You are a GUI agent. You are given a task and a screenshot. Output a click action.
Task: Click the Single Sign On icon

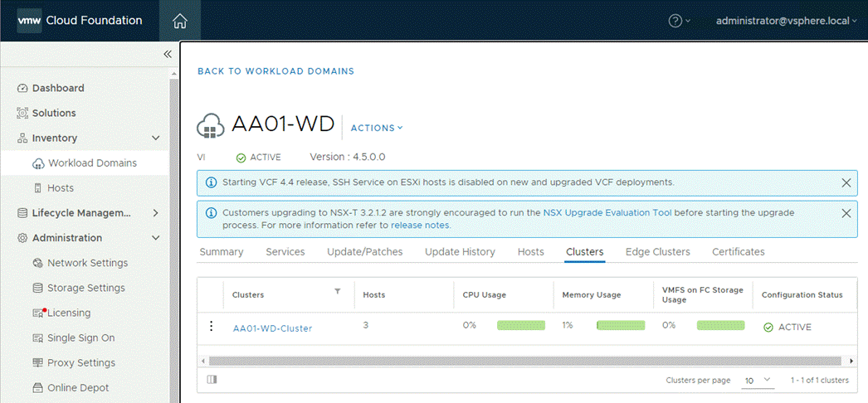pos(37,337)
